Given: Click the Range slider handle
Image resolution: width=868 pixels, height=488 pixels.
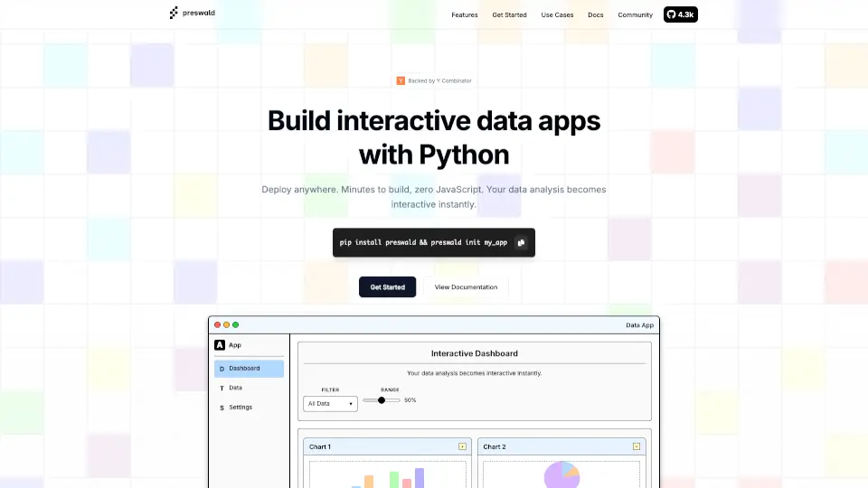Looking at the screenshot, I should 382,399.
